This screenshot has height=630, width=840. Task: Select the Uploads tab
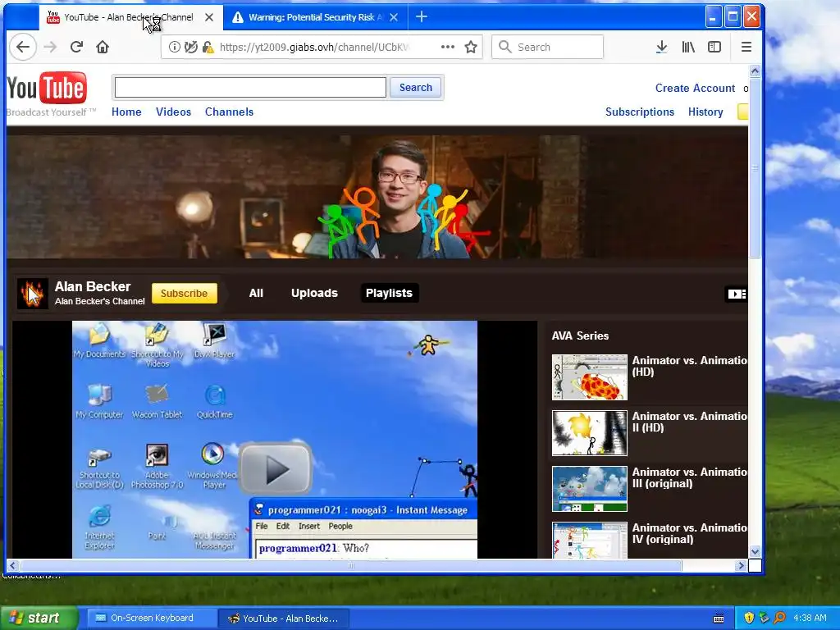tap(314, 293)
